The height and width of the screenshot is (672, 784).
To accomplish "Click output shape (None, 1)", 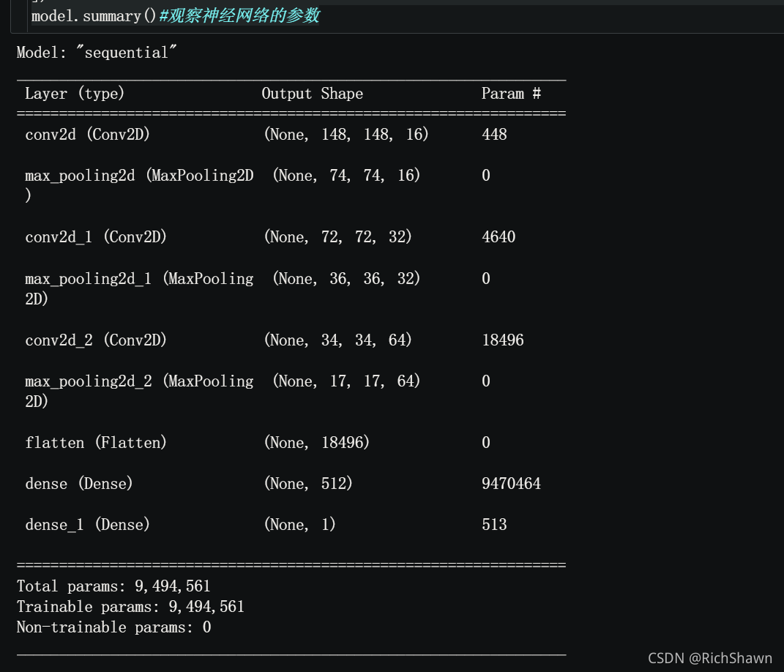I will tap(299, 525).
